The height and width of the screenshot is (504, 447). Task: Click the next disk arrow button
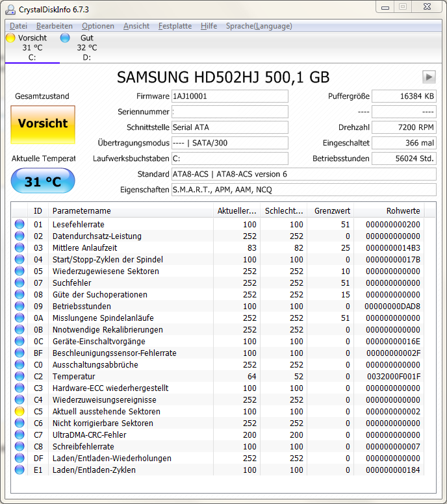[429, 77]
